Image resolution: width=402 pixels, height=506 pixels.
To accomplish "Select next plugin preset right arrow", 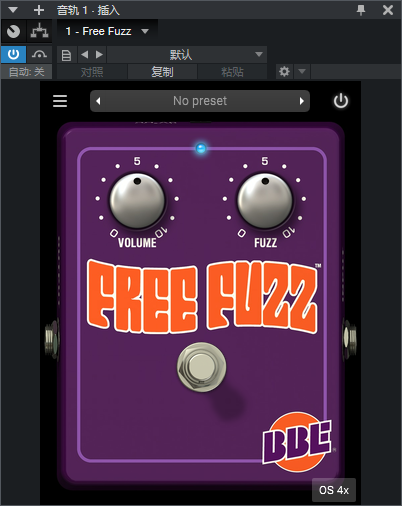I will click(x=301, y=101).
